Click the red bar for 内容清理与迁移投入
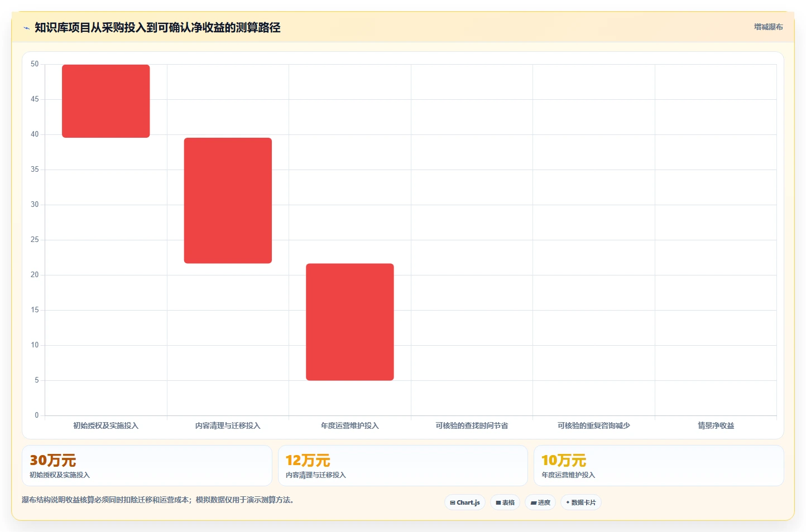The width and height of the screenshot is (806, 532). pos(228,201)
